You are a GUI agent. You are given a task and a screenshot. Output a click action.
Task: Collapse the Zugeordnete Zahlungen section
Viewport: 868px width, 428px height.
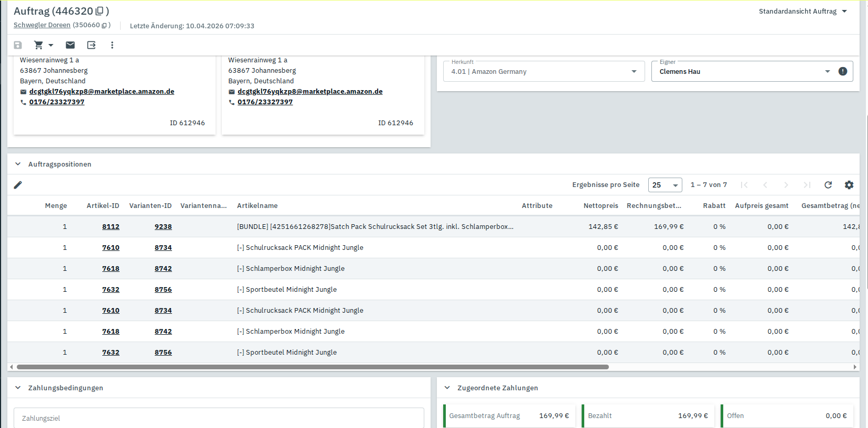coord(447,388)
